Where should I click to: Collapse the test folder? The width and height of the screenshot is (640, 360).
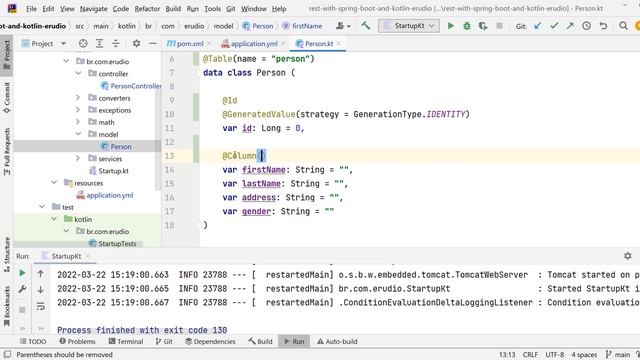pyautogui.click(x=42, y=207)
